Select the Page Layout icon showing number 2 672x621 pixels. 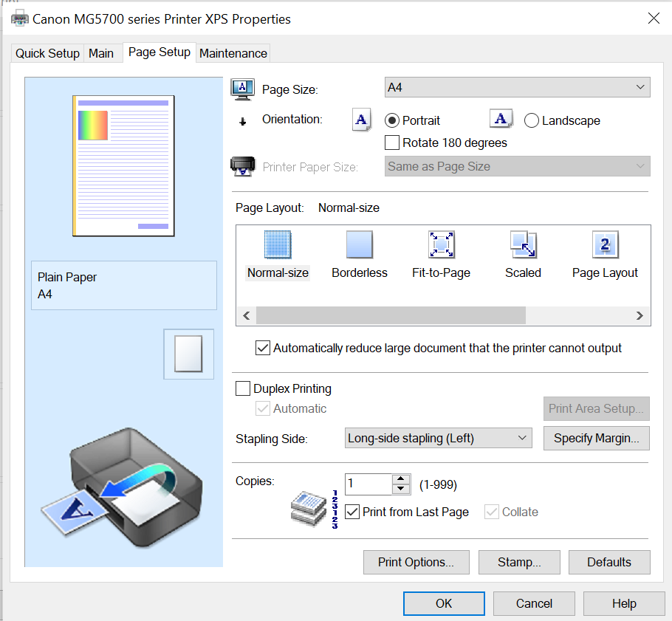pyautogui.click(x=605, y=244)
